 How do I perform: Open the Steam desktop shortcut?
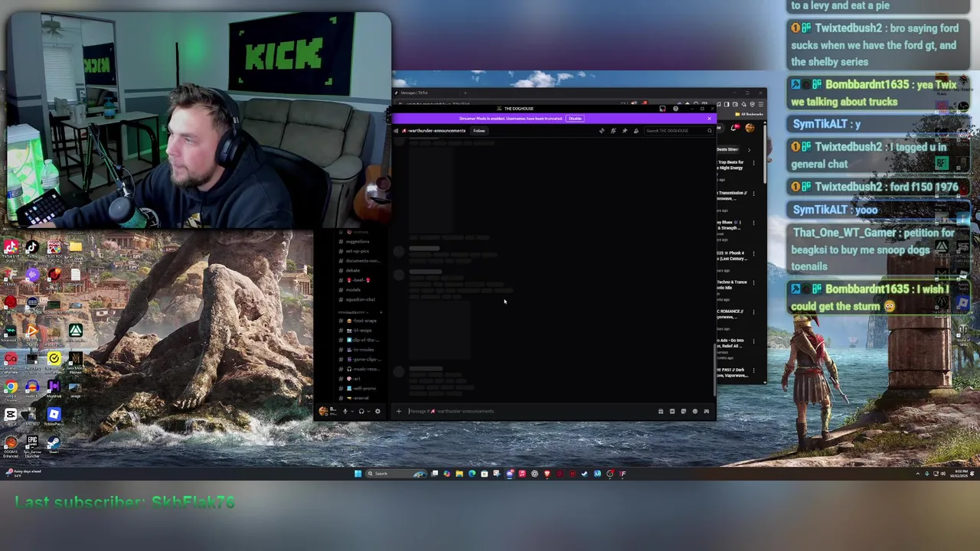(54, 445)
